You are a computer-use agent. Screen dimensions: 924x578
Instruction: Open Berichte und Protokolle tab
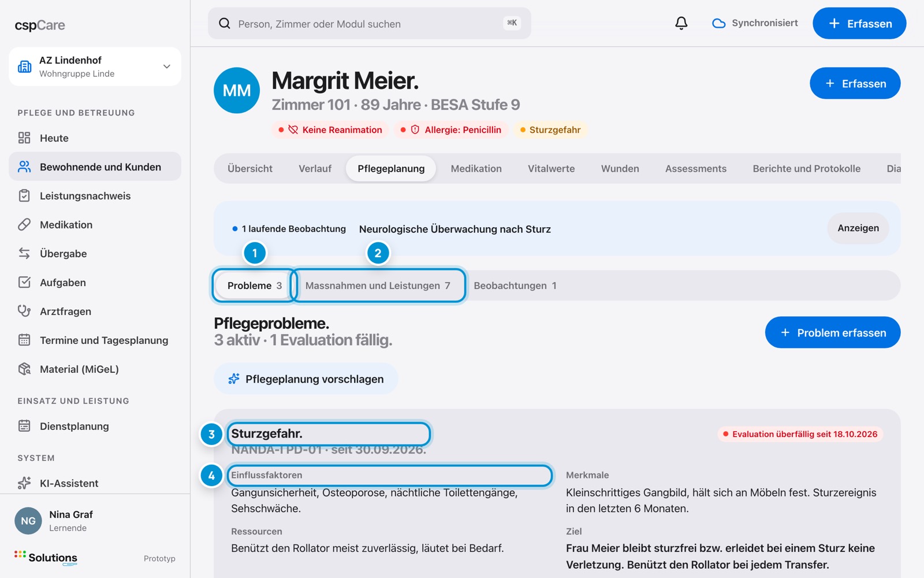pyautogui.click(x=807, y=169)
